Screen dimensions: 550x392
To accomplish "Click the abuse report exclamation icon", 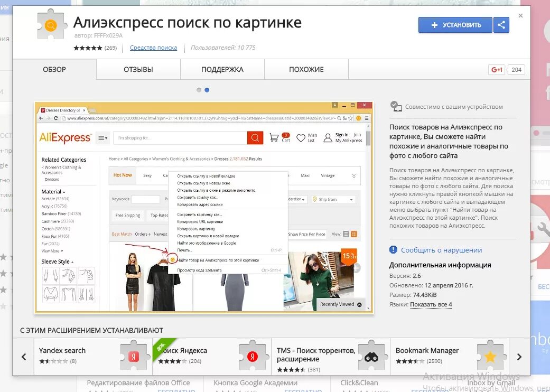I will (x=393, y=250).
